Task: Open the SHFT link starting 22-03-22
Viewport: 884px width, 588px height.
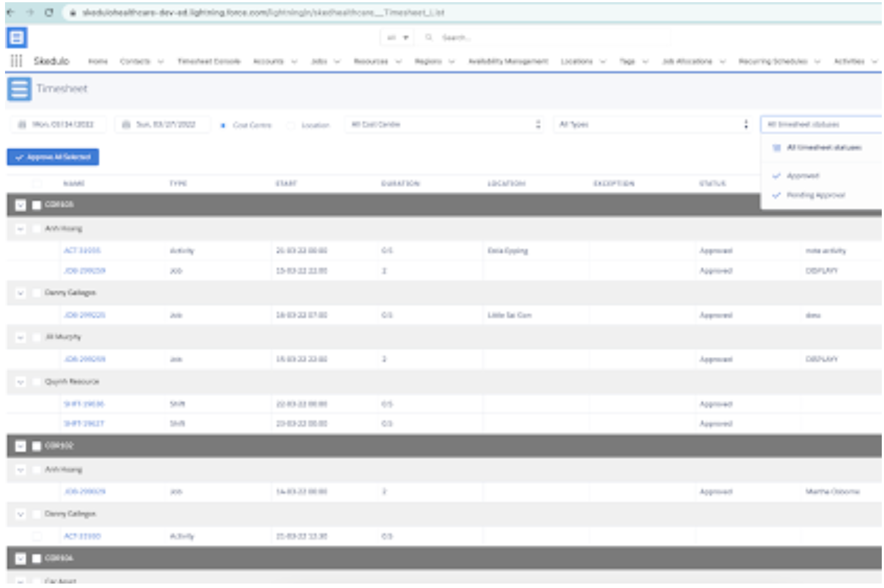Action: (x=84, y=404)
